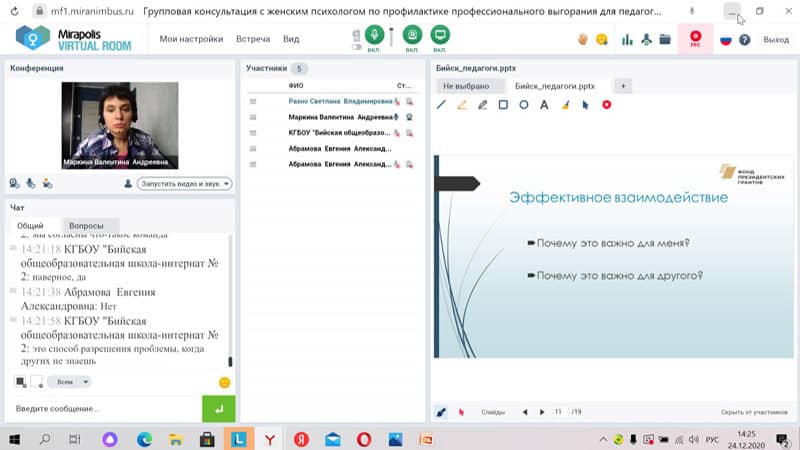Open the red circle color picker

tap(606, 105)
